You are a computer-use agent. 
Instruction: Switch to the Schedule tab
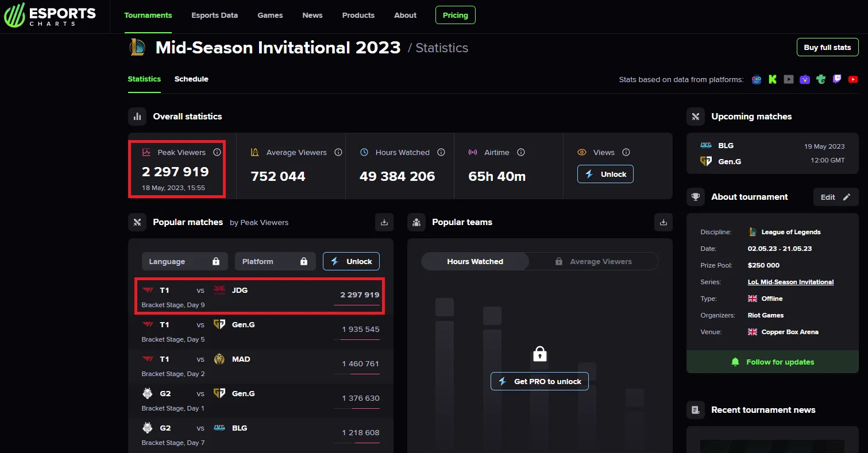pos(191,79)
